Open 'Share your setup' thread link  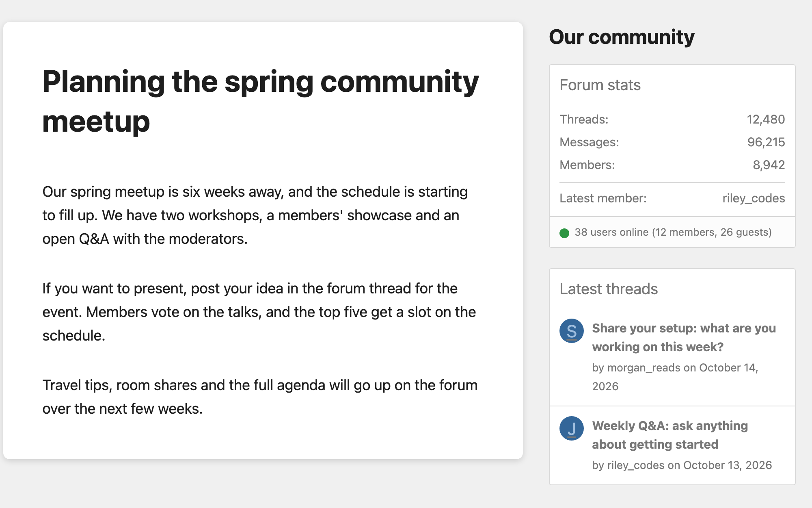pos(684,337)
